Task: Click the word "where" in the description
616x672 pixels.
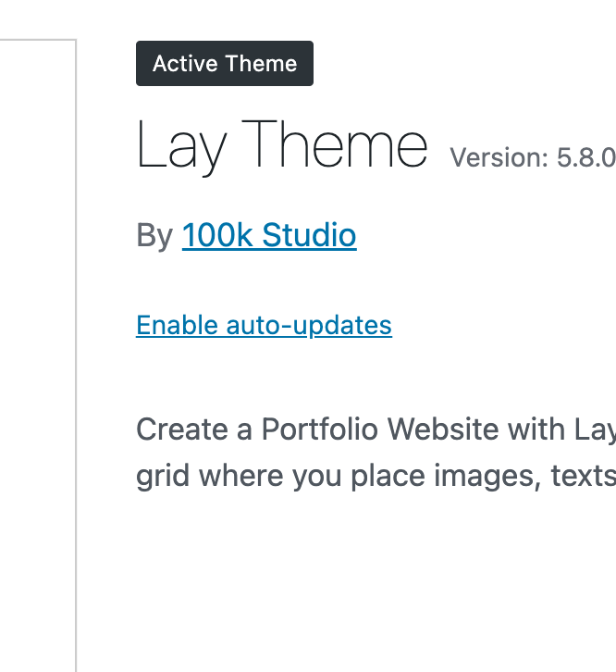Action: [236, 474]
